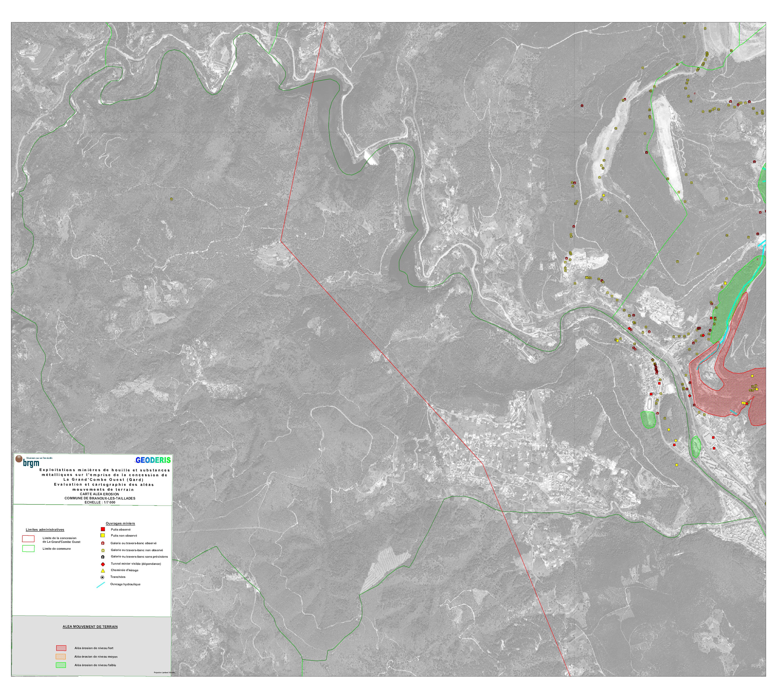
Task: Click the 'Ouvrages miniers' legend heading
Action: (x=120, y=523)
